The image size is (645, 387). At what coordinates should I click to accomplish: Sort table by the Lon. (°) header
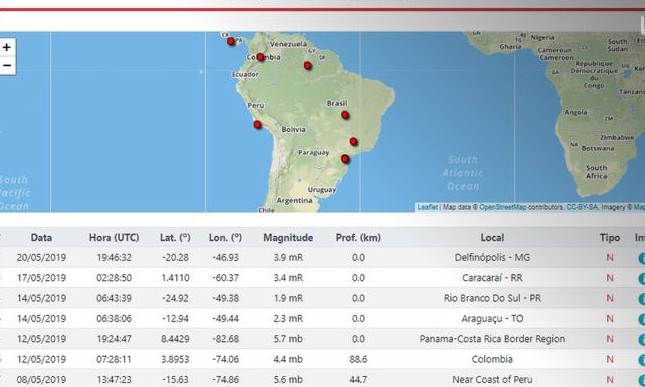(225, 238)
